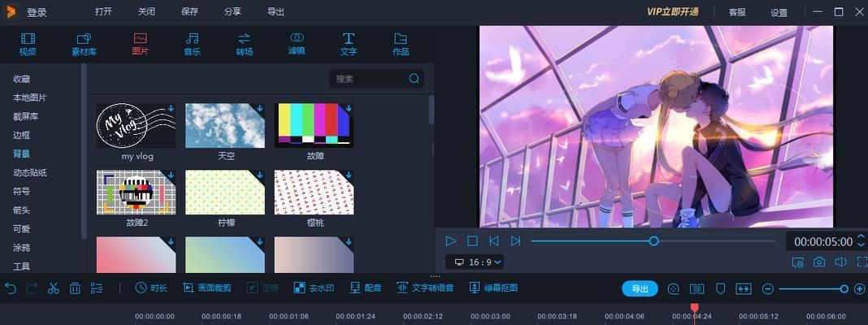Select 箭头 arrows category

[x=22, y=210]
